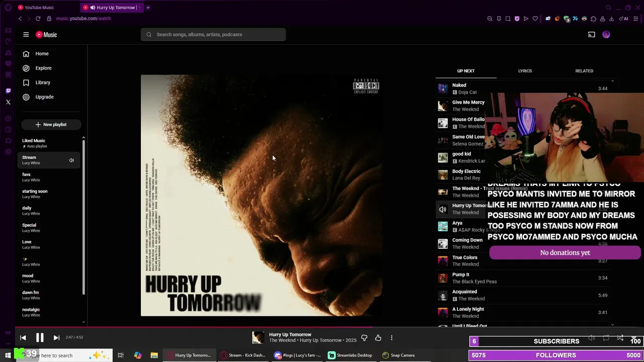Reload the page with the refresh icon
Image resolution: width=644 pixels, height=362 pixels.
point(38,19)
